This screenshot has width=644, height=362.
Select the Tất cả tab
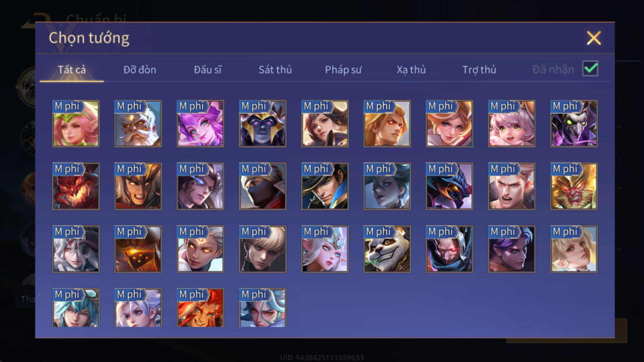point(72,70)
